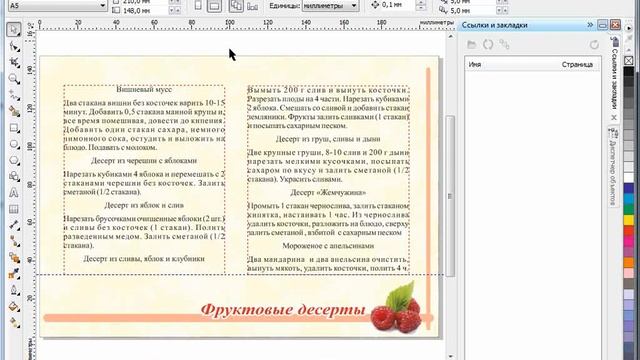This screenshot has height=360, width=640.
Task: Select the Outline pen tool
Action: pyautogui.click(x=13, y=290)
